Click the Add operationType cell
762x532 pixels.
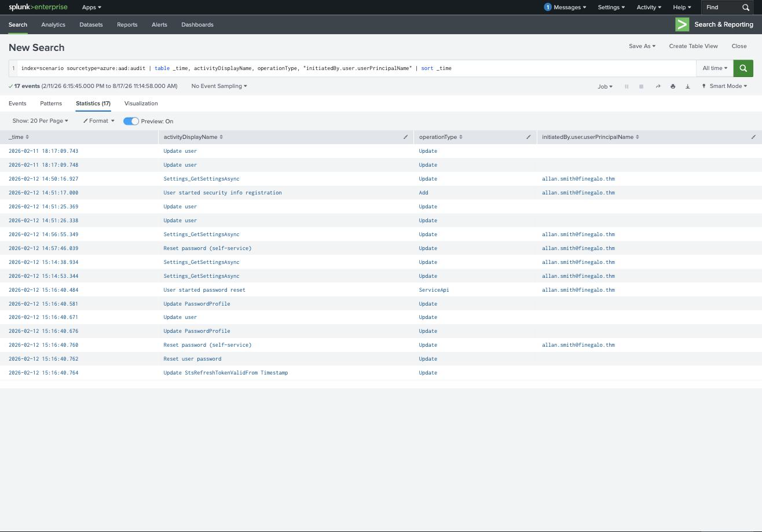423,193
